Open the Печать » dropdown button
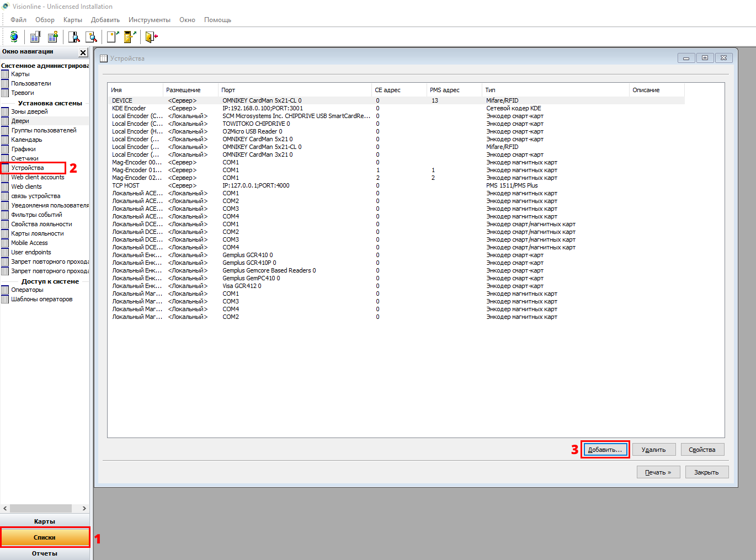 [658, 472]
